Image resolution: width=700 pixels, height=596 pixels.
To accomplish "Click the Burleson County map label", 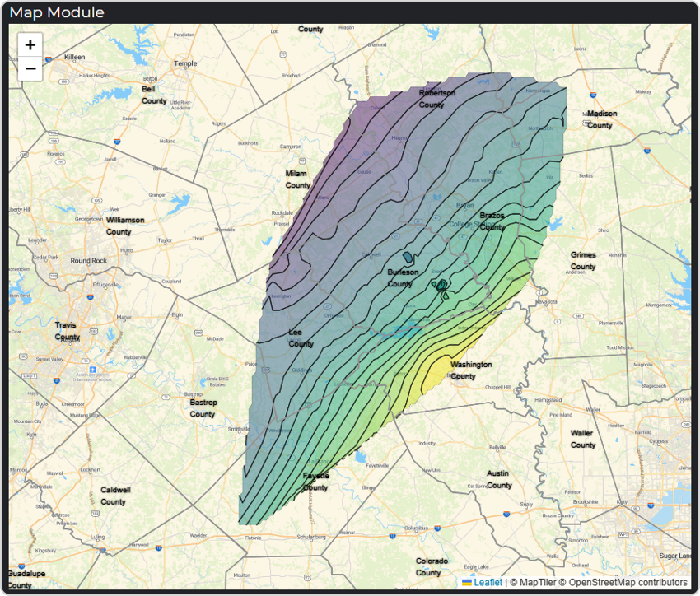I will click(x=403, y=277).
